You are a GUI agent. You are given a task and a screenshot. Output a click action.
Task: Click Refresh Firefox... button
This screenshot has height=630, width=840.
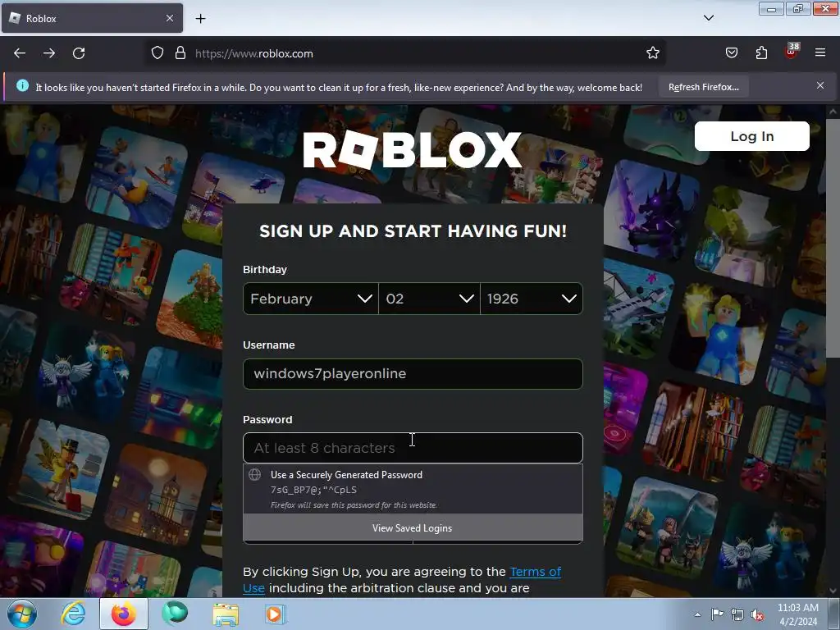703,87
